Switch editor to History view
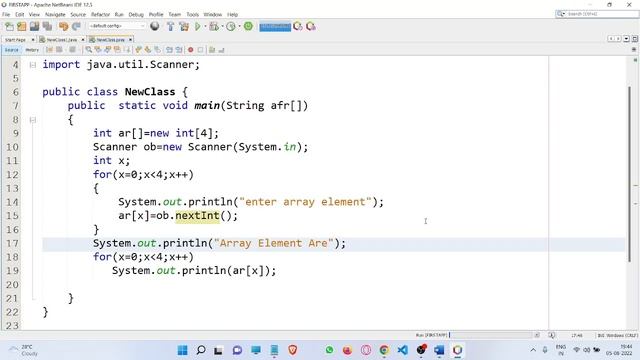 tap(32, 50)
